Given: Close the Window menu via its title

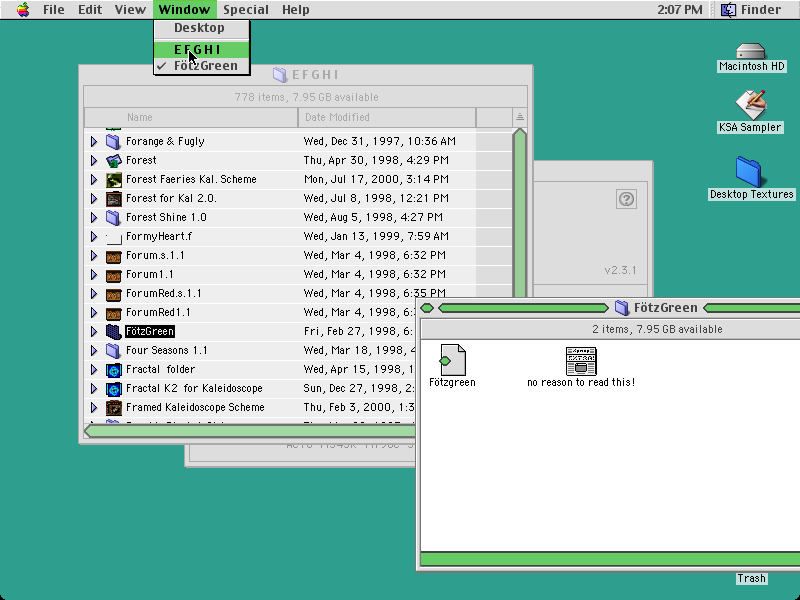Looking at the screenshot, I should pyautogui.click(x=184, y=10).
